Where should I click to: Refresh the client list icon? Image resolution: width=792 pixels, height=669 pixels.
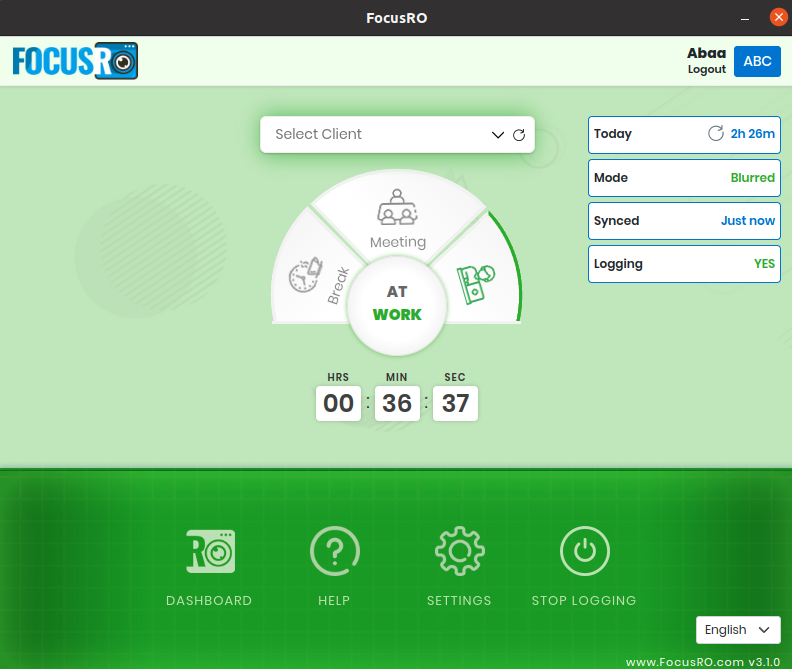click(519, 135)
